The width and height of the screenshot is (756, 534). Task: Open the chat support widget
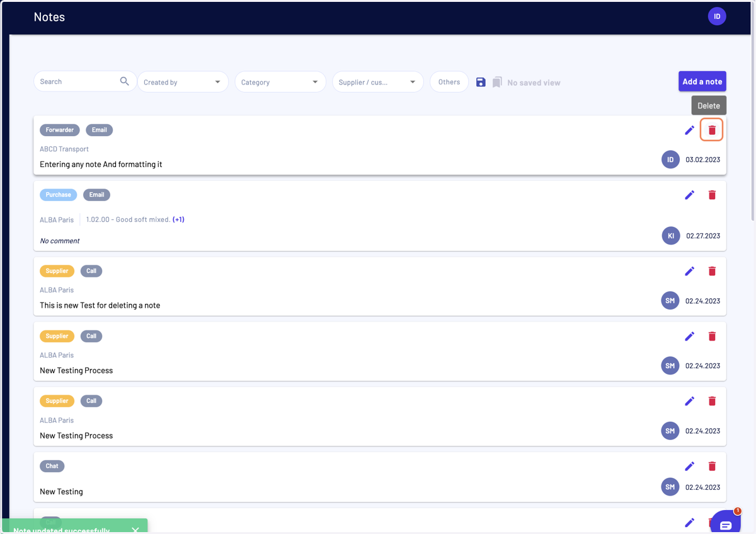pos(725,525)
